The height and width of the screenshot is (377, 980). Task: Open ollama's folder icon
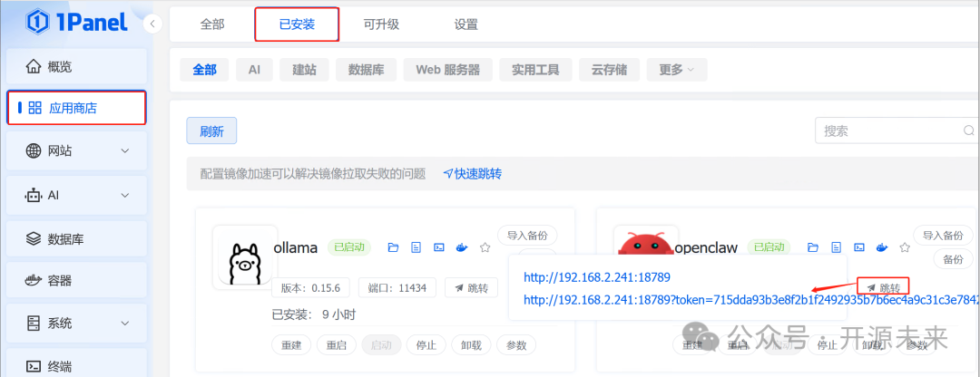pos(393,247)
